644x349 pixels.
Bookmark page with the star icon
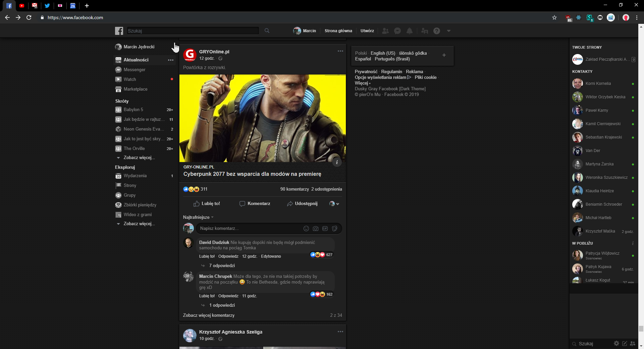[x=554, y=17]
